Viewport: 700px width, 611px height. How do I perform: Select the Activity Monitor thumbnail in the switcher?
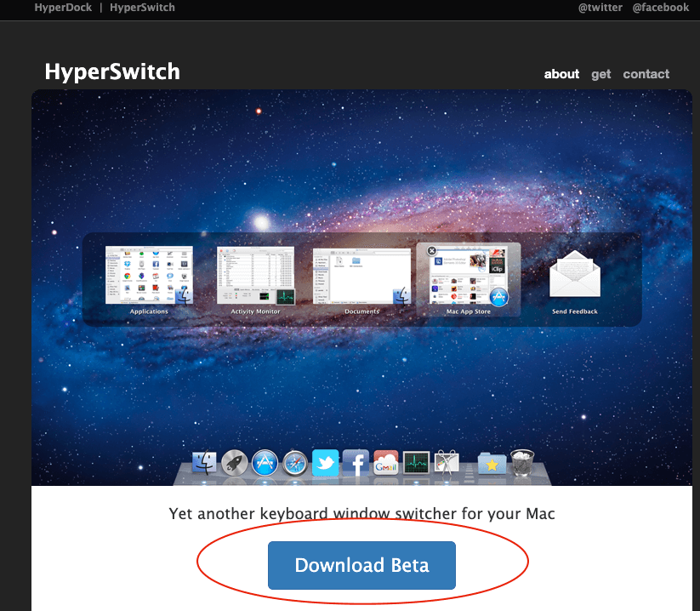pyautogui.click(x=255, y=277)
